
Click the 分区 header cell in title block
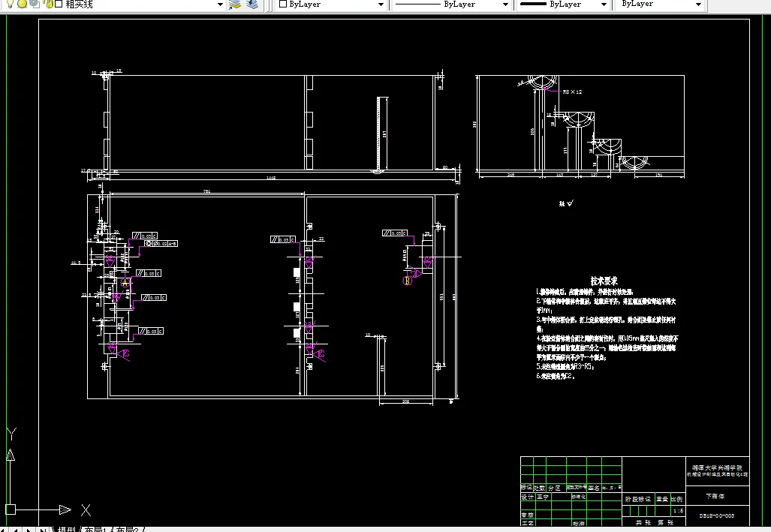(555, 488)
